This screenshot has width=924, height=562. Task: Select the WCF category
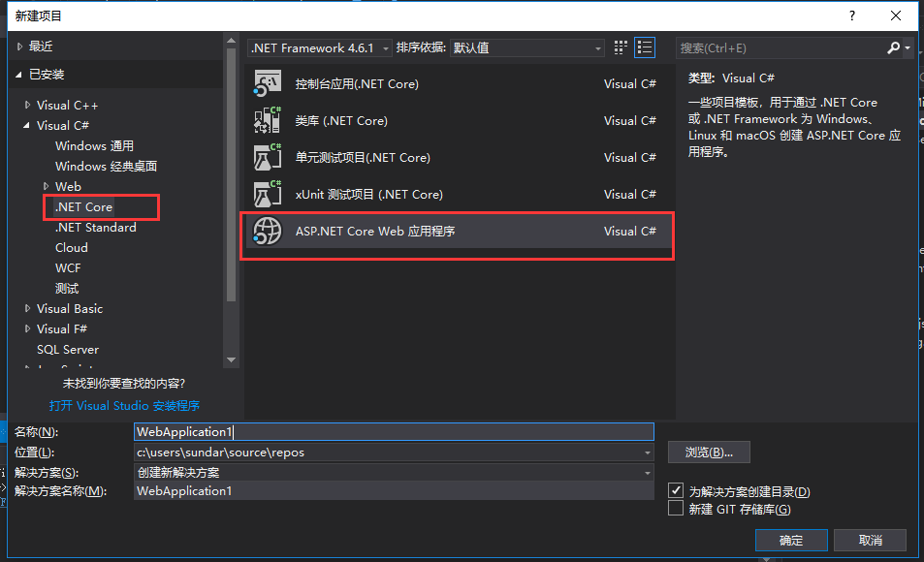(68, 268)
